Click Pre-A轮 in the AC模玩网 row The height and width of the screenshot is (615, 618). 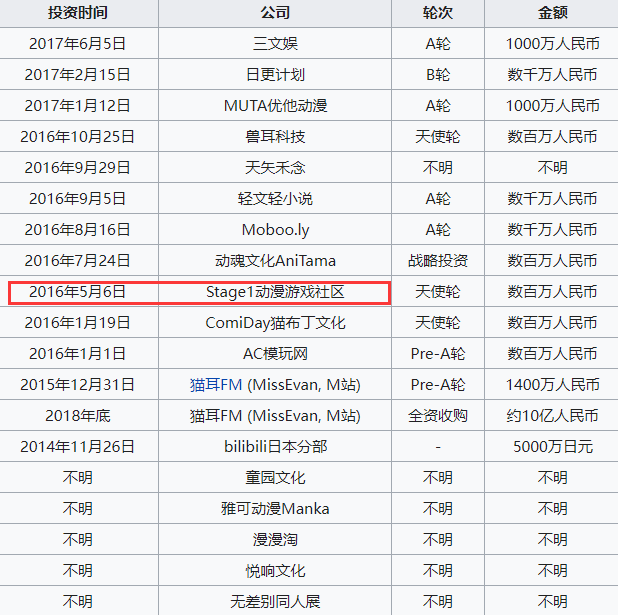pos(438,354)
